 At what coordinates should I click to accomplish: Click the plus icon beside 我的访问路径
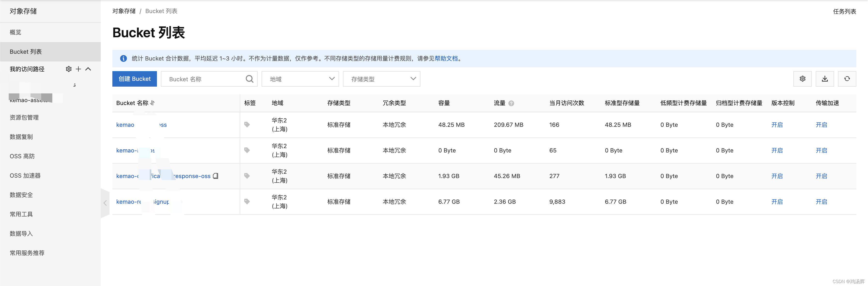(x=78, y=69)
